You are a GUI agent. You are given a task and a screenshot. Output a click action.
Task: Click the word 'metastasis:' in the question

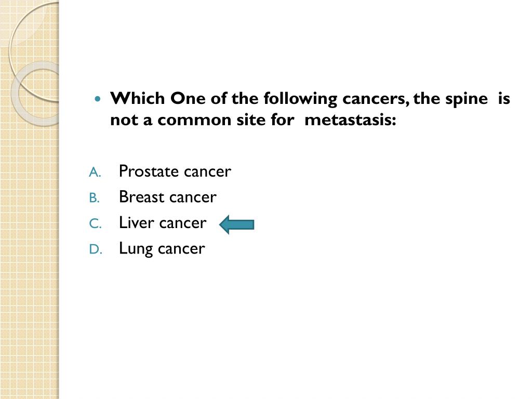(x=350, y=120)
